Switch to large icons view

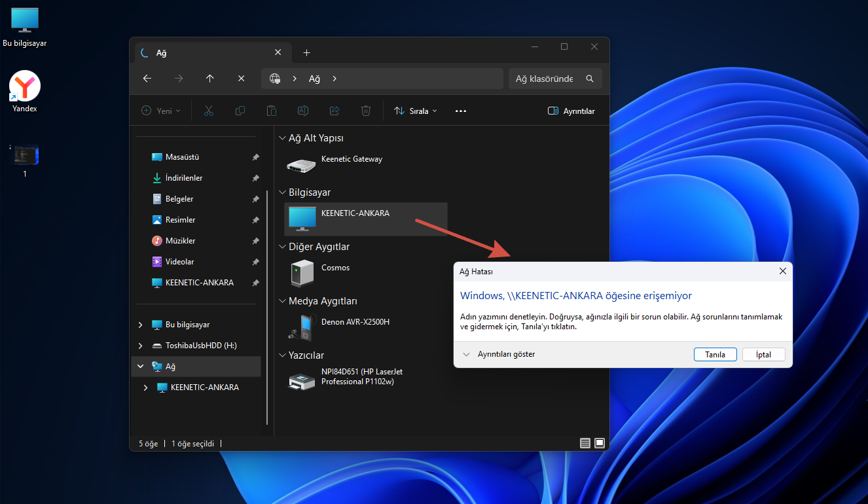pos(600,443)
